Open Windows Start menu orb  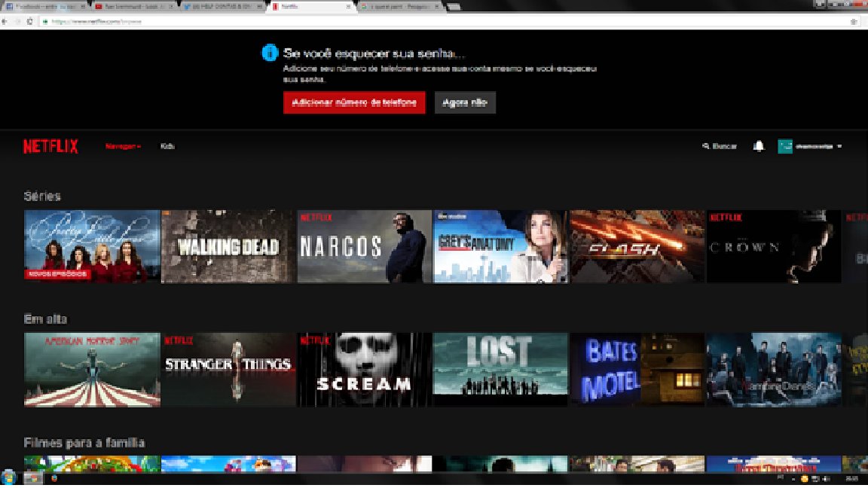click(x=9, y=477)
